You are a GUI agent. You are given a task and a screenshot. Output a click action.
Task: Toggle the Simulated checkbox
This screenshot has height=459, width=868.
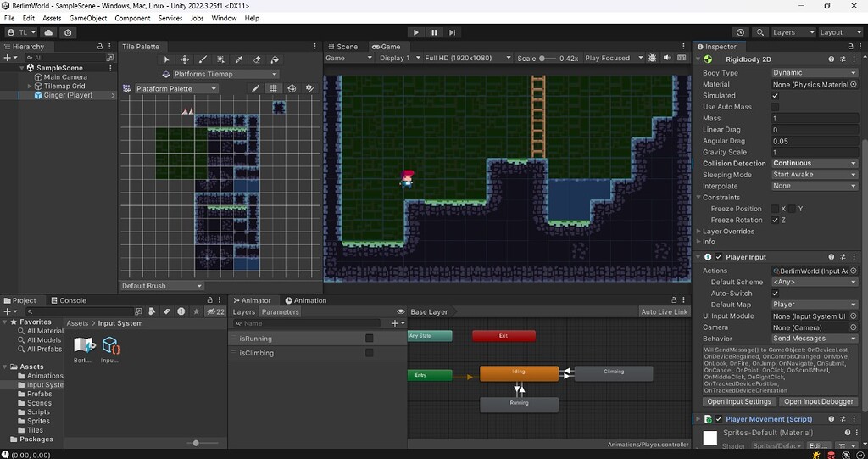click(x=775, y=95)
